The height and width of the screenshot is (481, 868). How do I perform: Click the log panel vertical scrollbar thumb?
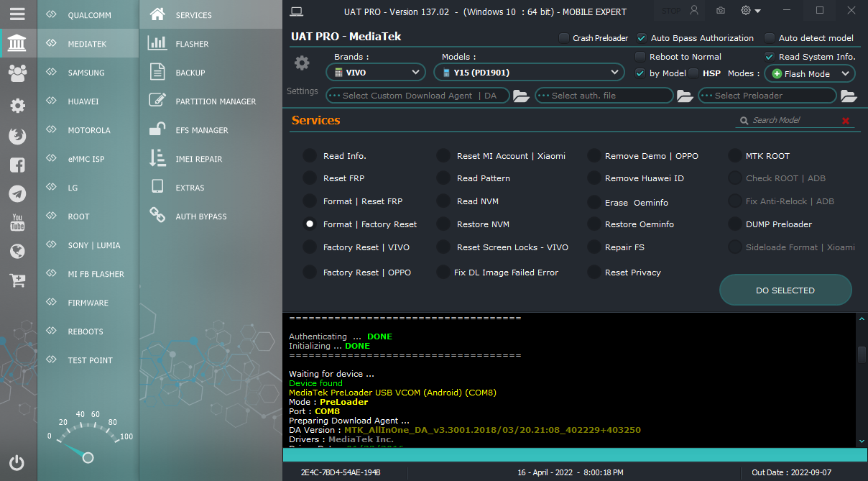(x=862, y=354)
